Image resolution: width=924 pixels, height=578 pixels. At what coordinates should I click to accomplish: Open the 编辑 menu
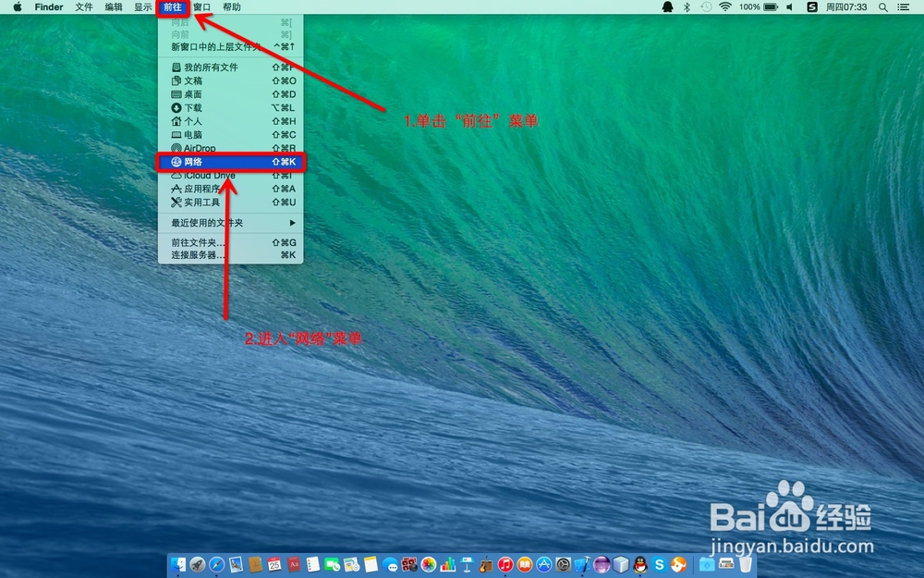(113, 7)
